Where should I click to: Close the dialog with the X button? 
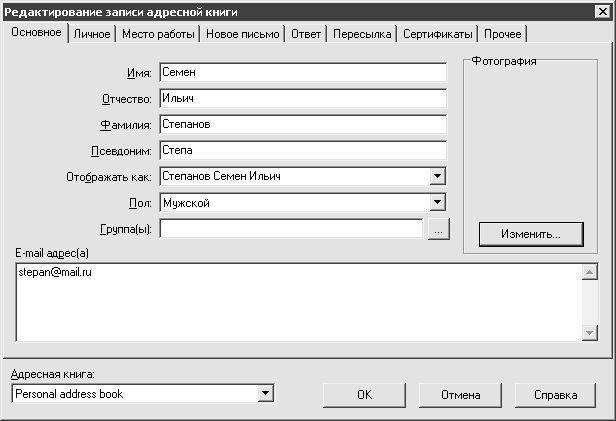(603, 12)
